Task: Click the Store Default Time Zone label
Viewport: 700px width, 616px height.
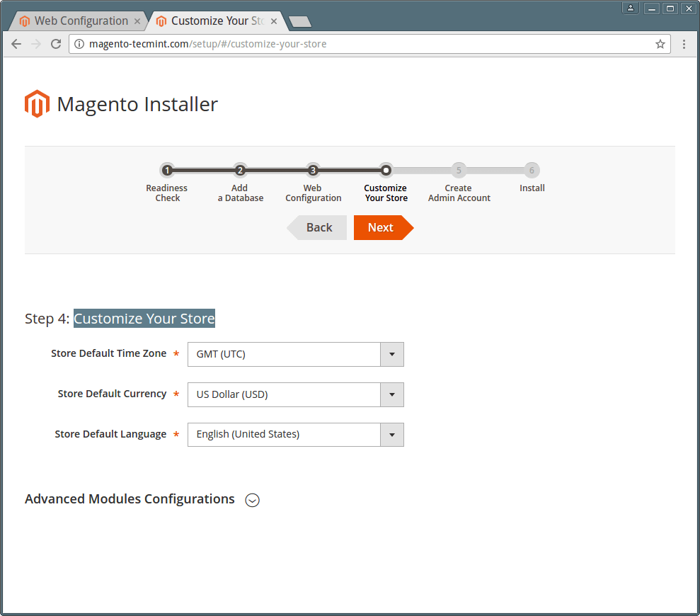Action: coord(108,353)
